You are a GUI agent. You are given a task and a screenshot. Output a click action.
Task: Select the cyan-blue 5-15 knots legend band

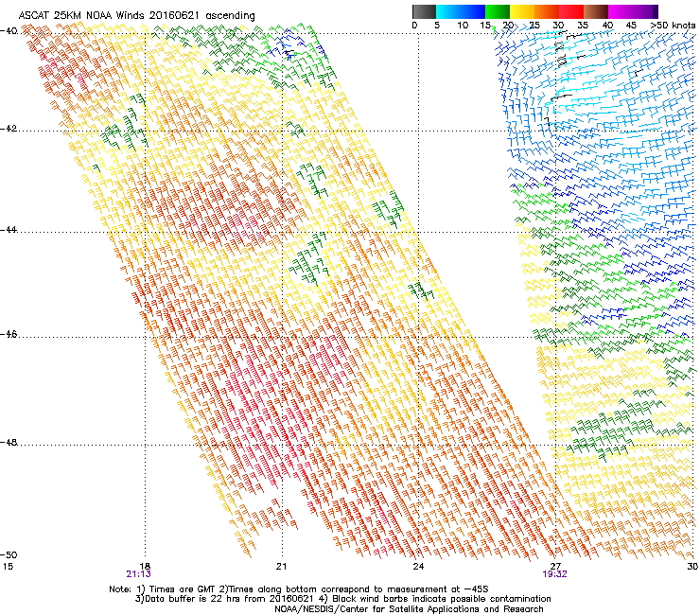click(x=461, y=11)
